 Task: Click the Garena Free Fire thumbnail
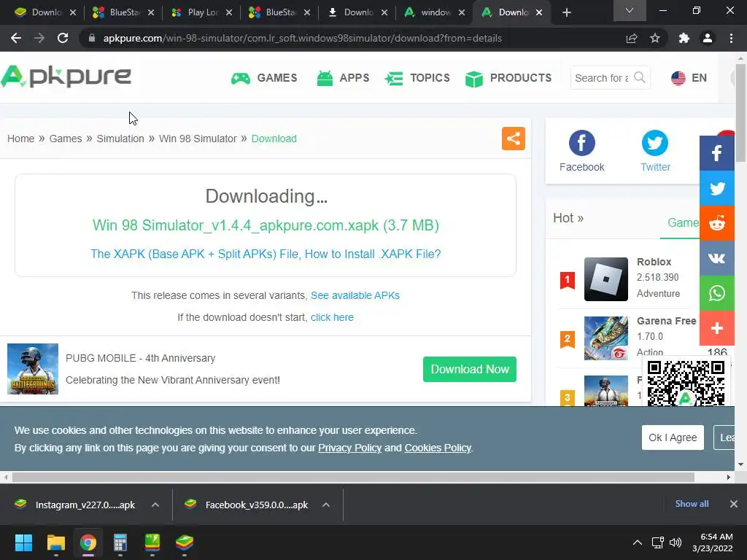click(606, 338)
